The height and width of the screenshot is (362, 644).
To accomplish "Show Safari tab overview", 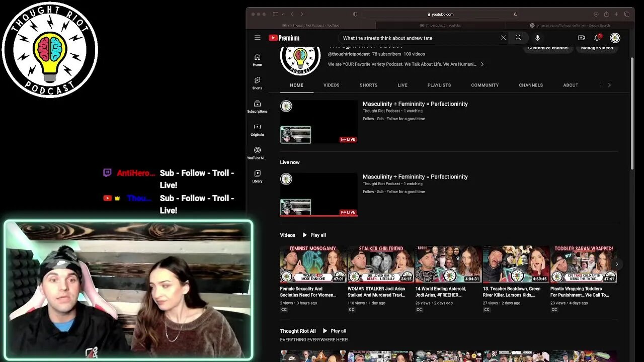I will 626,14.
